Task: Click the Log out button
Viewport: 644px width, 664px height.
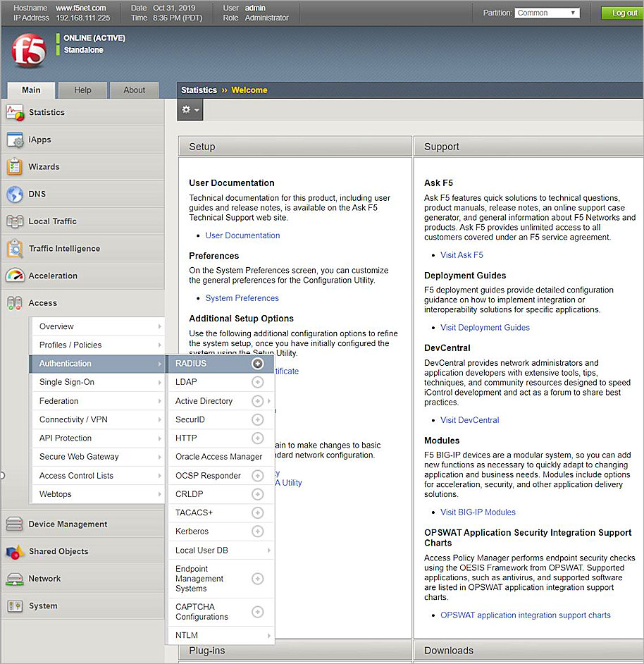Action: click(620, 13)
